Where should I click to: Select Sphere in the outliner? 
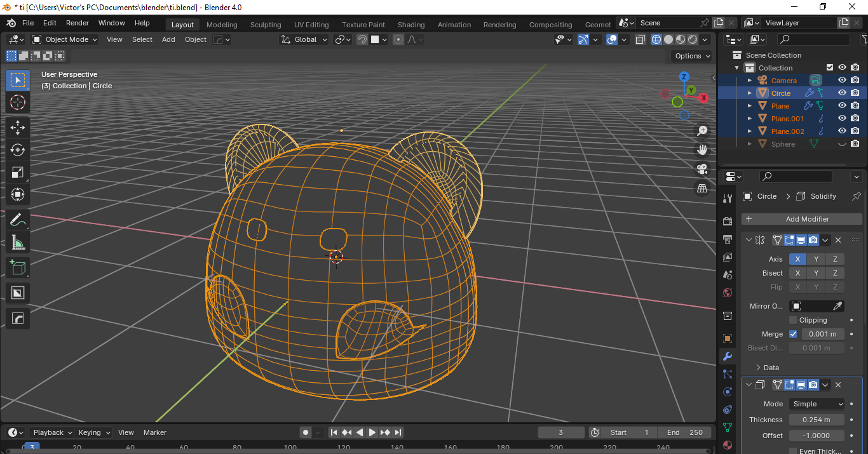click(x=783, y=144)
